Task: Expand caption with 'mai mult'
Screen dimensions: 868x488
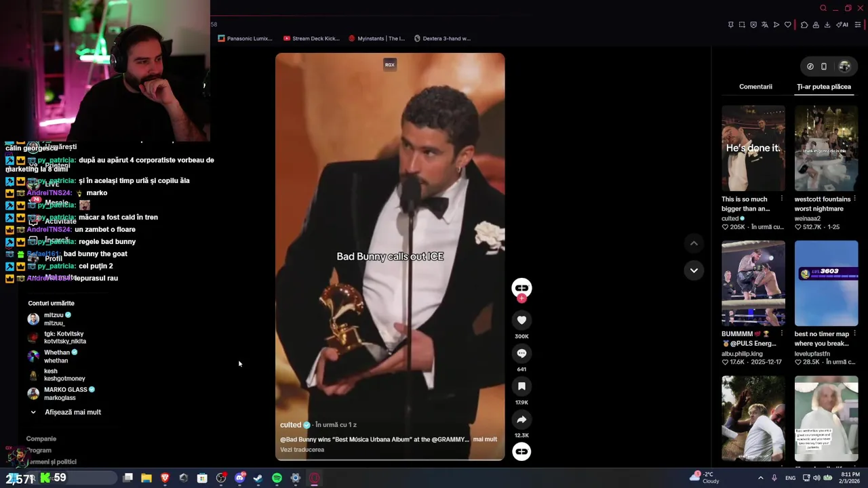Action: (485, 439)
